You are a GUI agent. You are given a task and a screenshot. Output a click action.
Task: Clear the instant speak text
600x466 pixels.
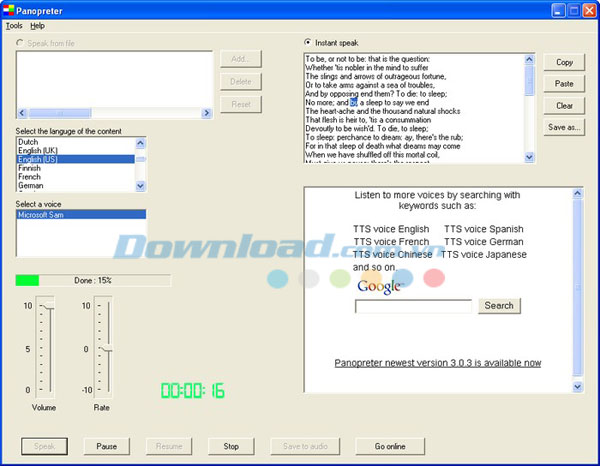point(565,105)
